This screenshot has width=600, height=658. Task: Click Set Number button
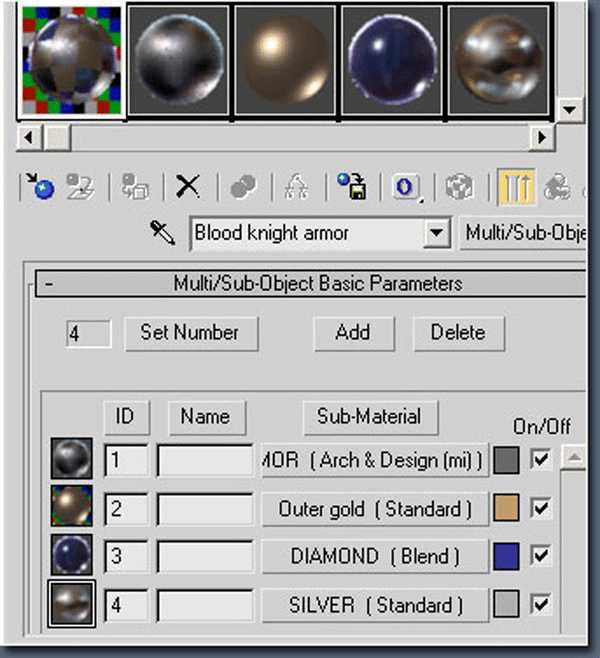pos(191,333)
